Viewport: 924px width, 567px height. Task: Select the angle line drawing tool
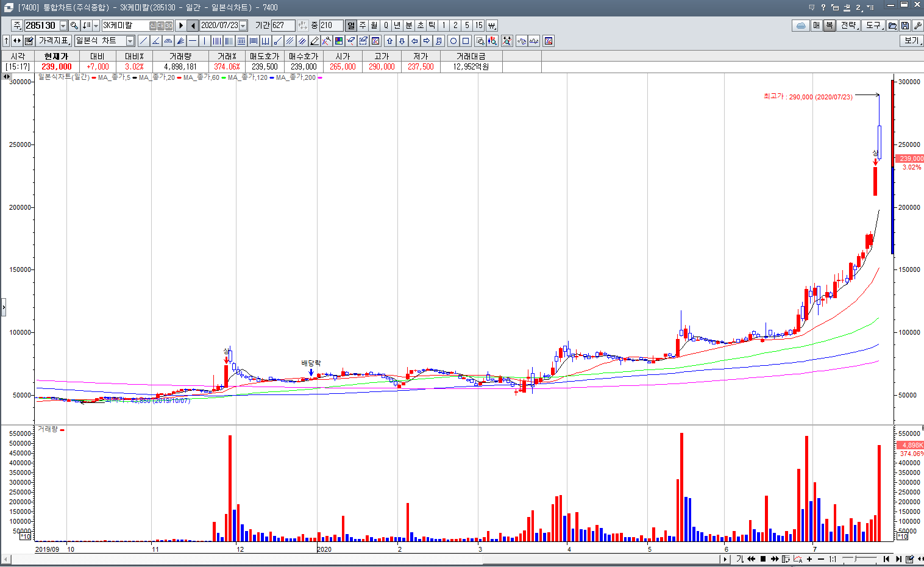(156, 41)
